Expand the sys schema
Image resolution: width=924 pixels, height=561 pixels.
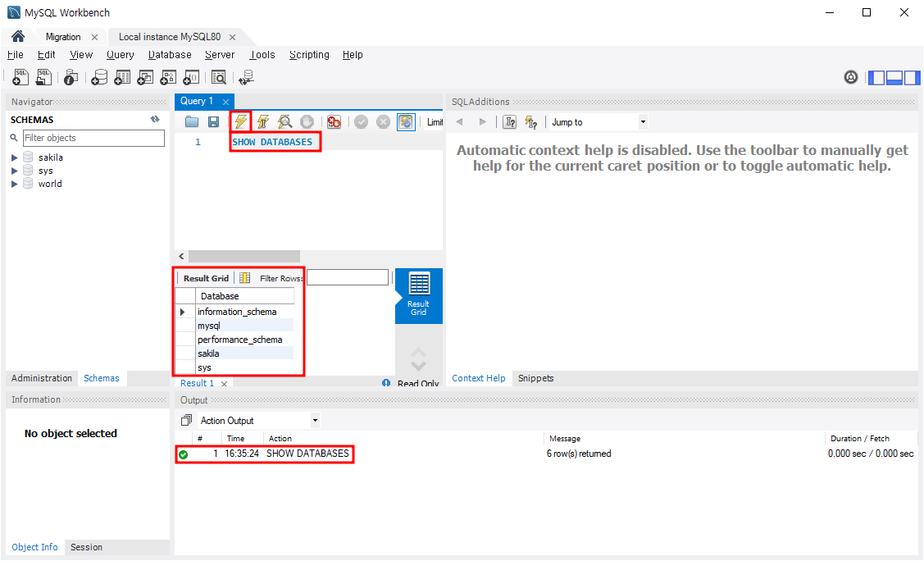14,171
